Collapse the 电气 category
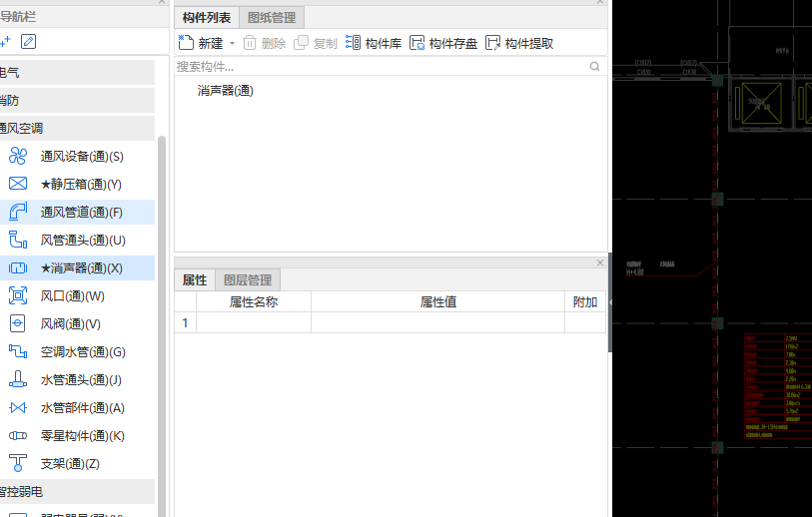The width and height of the screenshot is (812, 517). [x=77, y=72]
